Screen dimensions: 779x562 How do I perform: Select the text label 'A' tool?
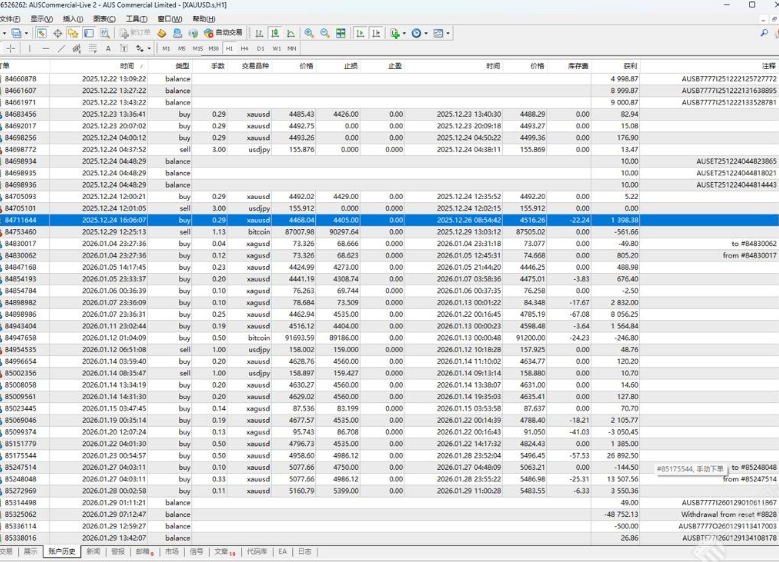point(108,48)
